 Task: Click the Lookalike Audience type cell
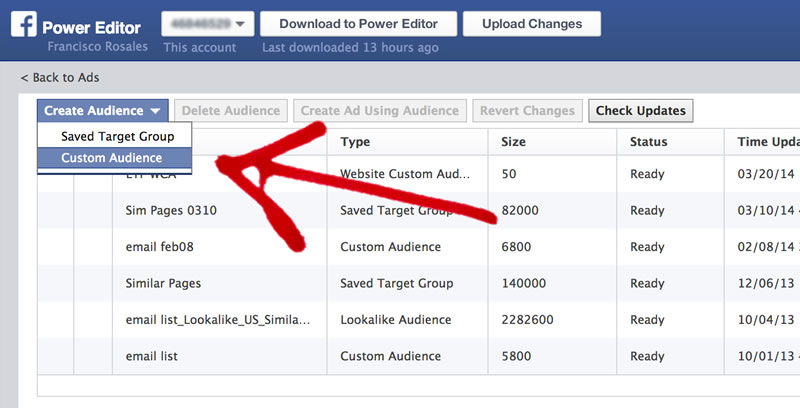point(396,320)
